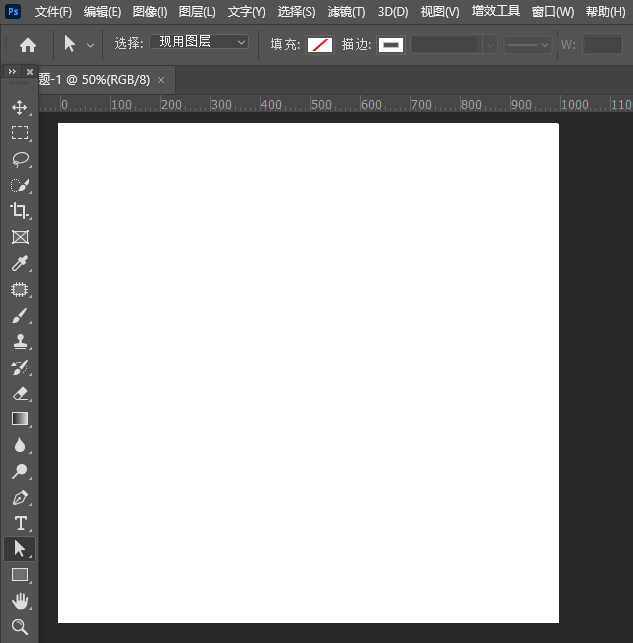Select the Eraser tool
Viewport: 633px width, 643px height.
click(20, 394)
